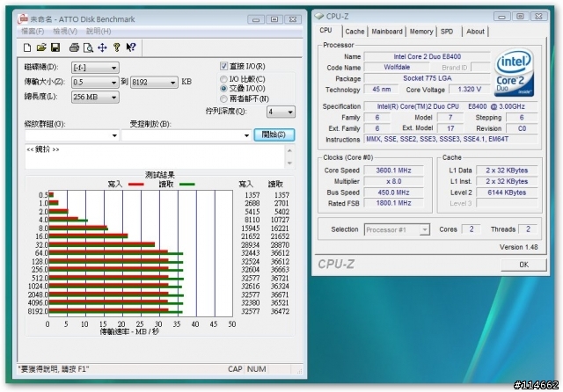Screen dimensions: 563x392
Task: Click the Cores count value in CPU-Z
Action: [472, 229]
